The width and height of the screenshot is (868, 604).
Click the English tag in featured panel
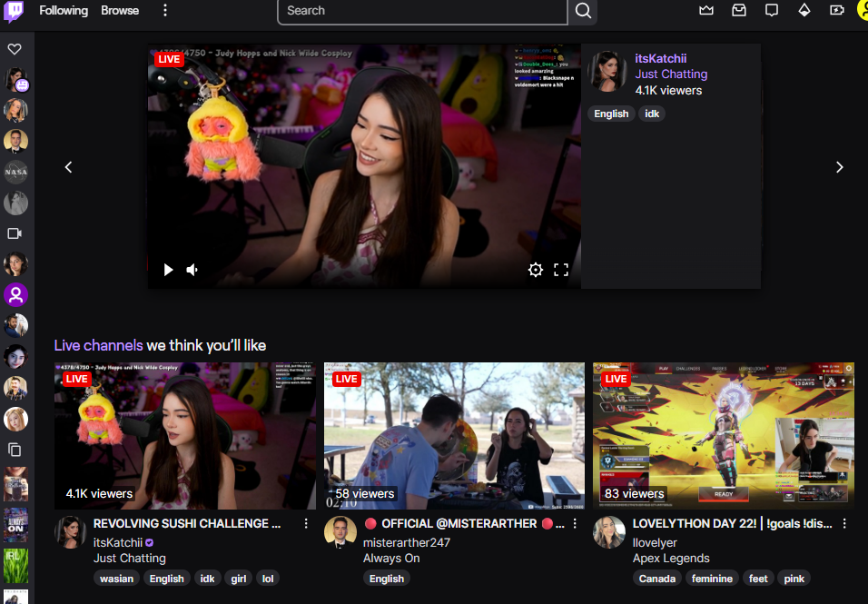tap(611, 114)
